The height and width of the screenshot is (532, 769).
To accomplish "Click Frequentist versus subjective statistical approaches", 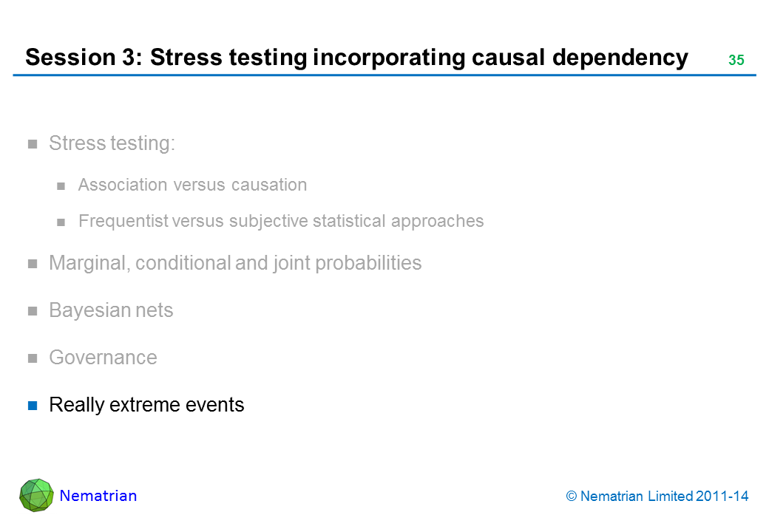I will 281,221.
